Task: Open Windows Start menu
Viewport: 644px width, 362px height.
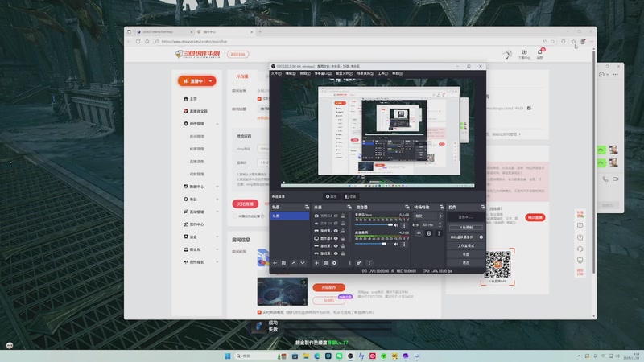Action: tap(228, 356)
